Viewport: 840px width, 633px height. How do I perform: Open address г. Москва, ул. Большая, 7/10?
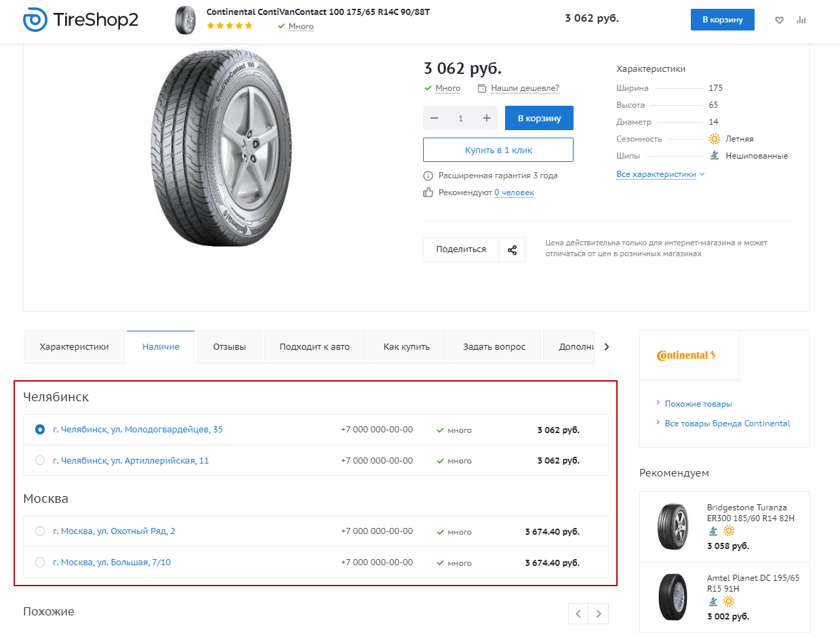(x=112, y=563)
